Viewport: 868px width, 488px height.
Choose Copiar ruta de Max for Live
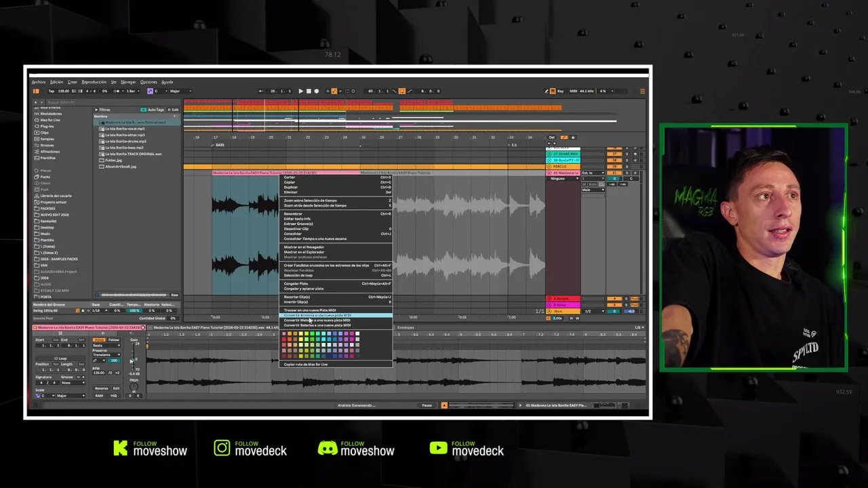coord(336,365)
